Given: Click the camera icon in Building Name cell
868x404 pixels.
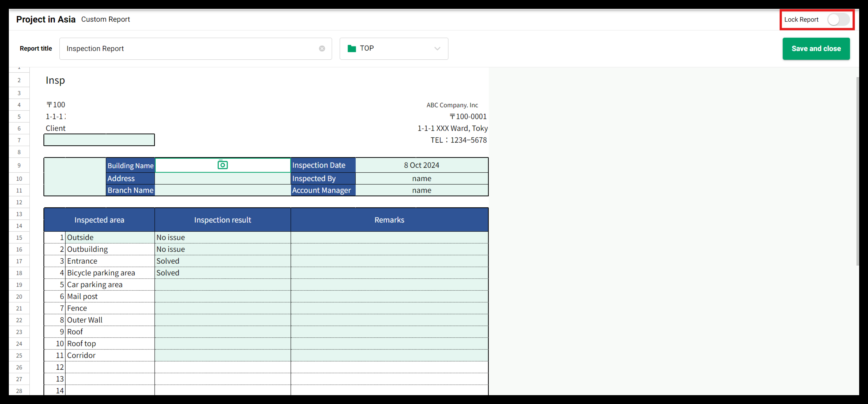Looking at the screenshot, I should click(x=222, y=165).
